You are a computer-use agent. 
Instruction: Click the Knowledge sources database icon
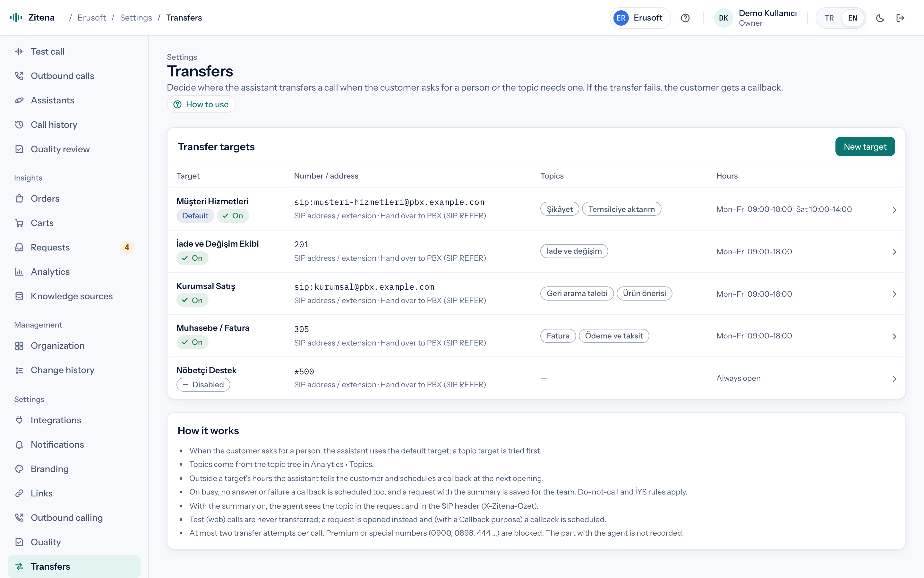pyautogui.click(x=19, y=296)
